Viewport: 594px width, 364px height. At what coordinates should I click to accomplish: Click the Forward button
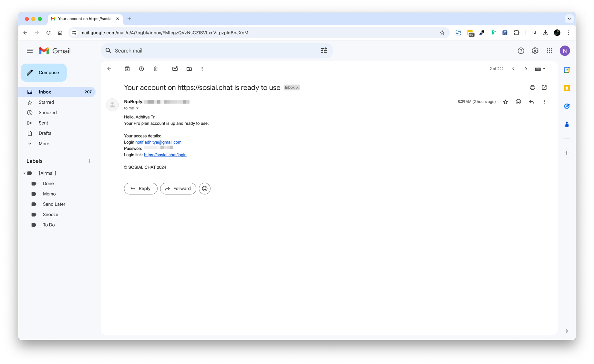[178, 188]
